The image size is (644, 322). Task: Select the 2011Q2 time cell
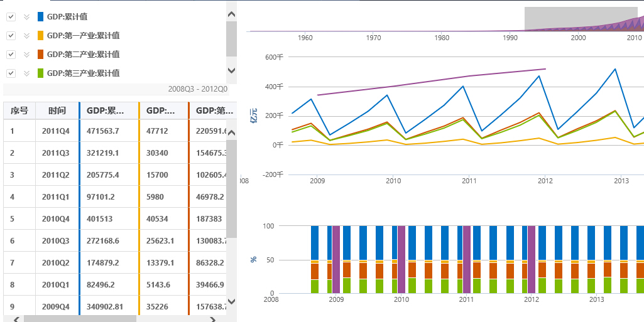pyautogui.click(x=57, y=174)
